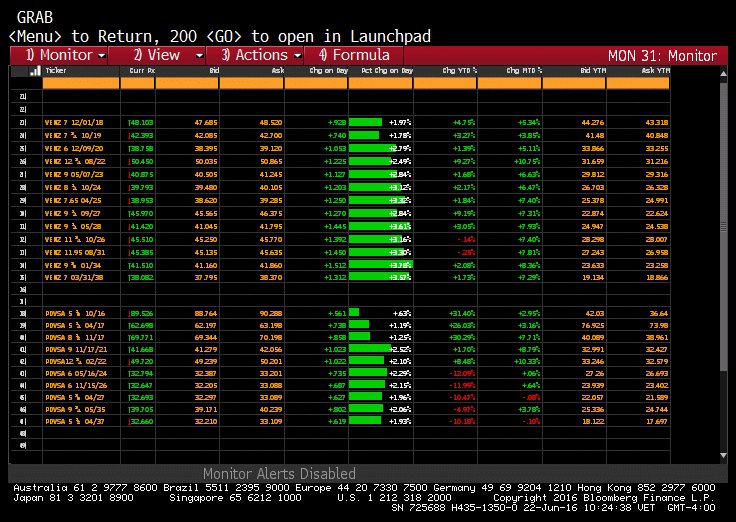Click the red Chg YTD value -12.09%
The image size is (736, 522).
coord(462,374)
